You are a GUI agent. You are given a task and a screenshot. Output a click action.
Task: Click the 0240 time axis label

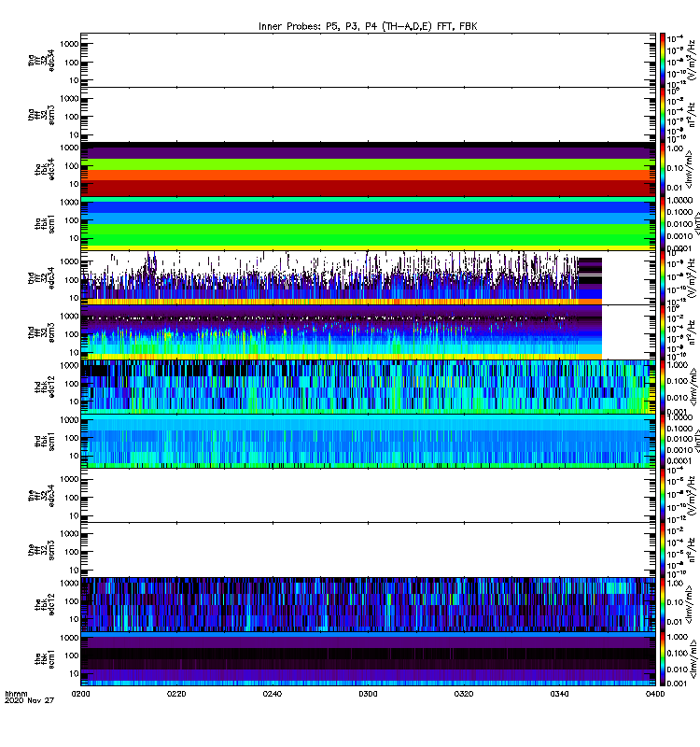(x=273, y=694)
